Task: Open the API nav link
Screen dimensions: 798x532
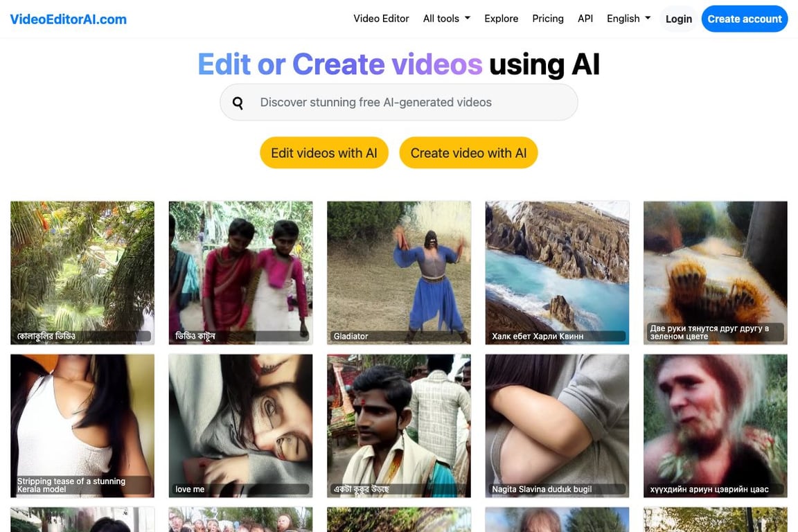Action: point(585,19)
